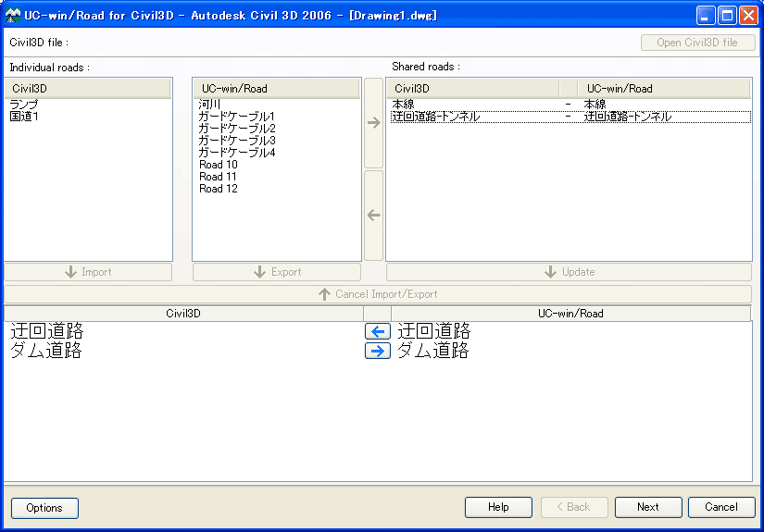764x532 pixels.
Task: Toggle the blue left arrow beside 迂回道路
Action: tap(378, 331)
